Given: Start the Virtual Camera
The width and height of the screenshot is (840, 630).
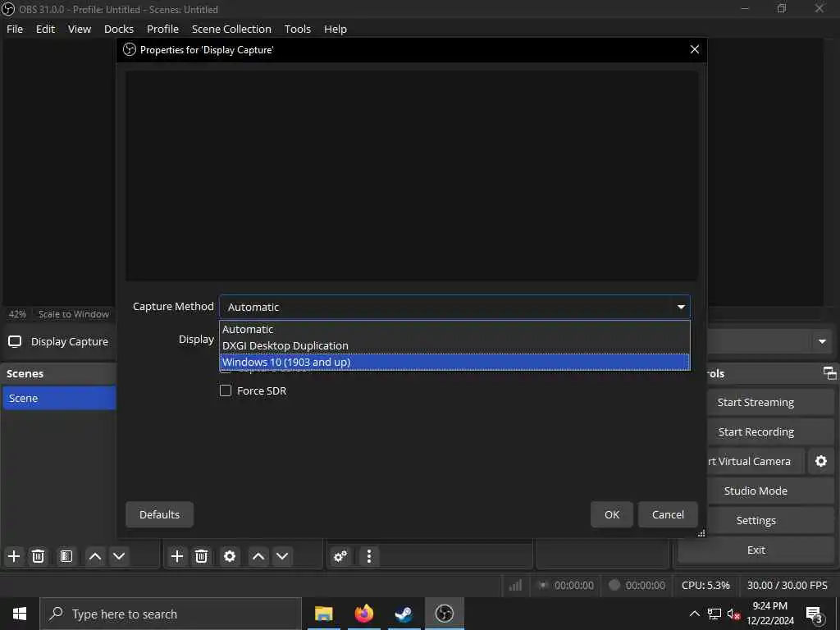Looking at the screenshot, I should click(756, 461).
